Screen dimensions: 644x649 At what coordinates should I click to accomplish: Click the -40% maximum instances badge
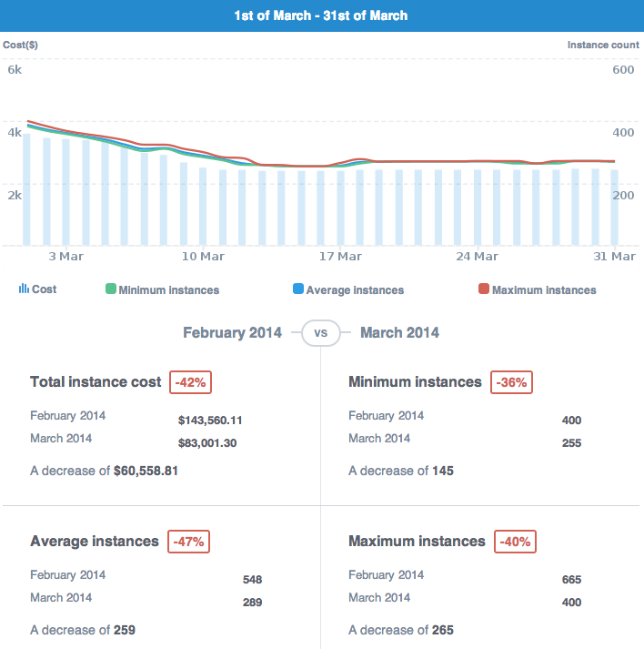[515, 543]
